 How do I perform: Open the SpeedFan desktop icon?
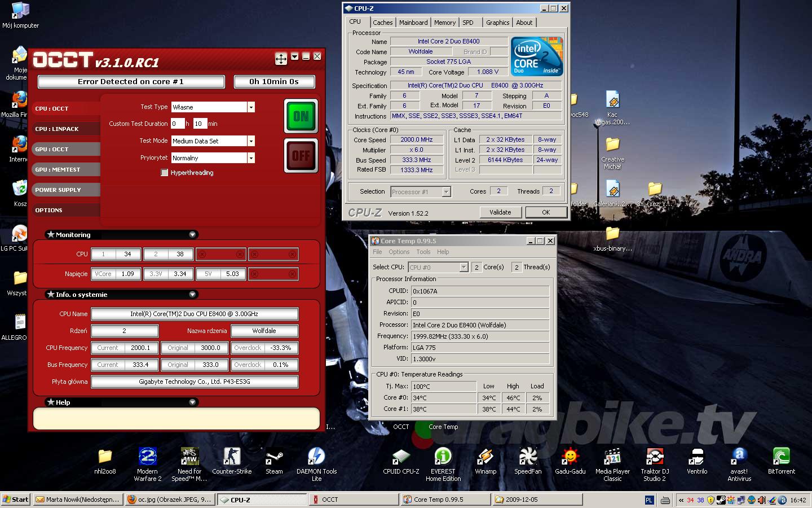tap(528, 460)
